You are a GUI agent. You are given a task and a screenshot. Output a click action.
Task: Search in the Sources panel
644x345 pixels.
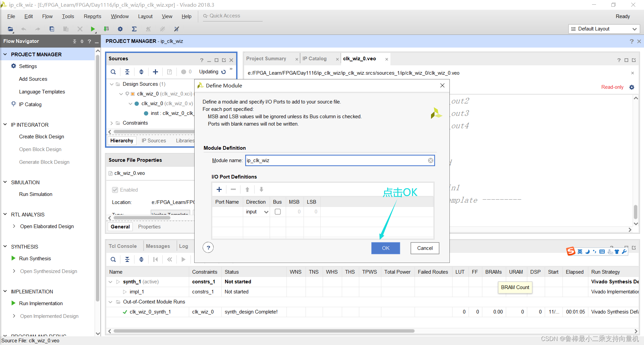pyautogui.click(x=113, y=72)
